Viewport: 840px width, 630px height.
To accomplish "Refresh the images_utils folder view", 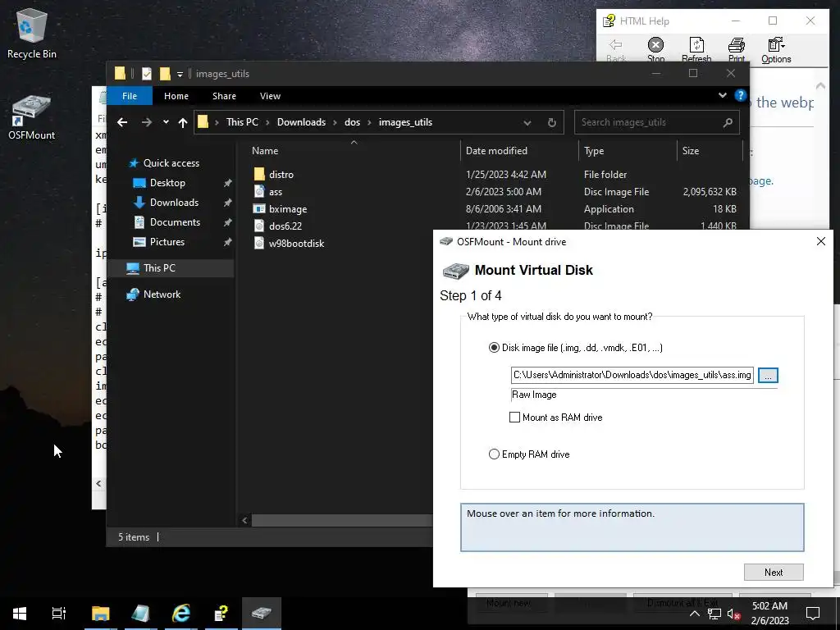I will [x=552, y=123].
